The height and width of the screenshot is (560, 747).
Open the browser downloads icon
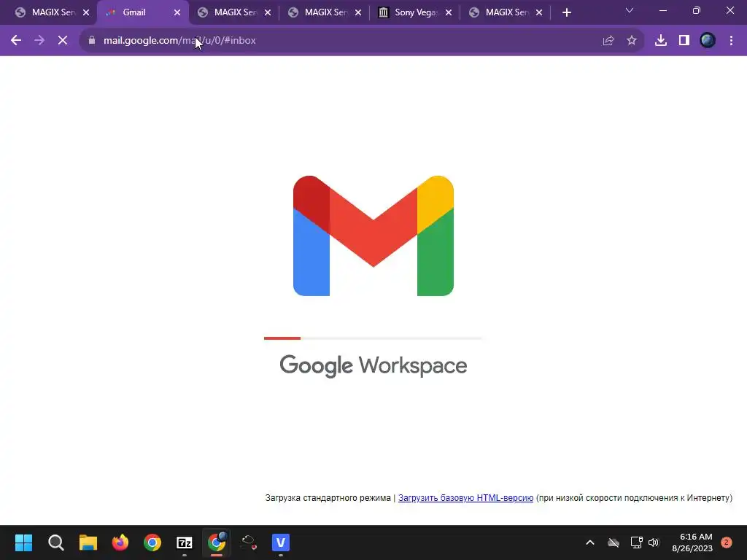click(661, 41)
